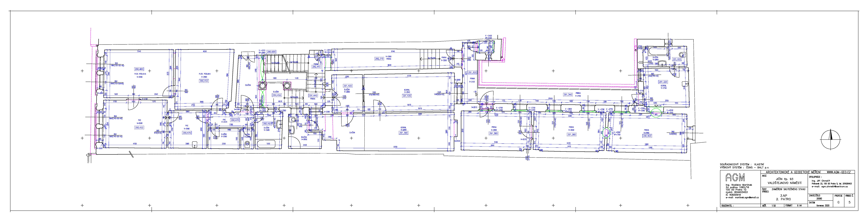Viewport: 868px width, 222px height.
Task: Click the '100 00 Praha 10' address line
Action: point(736,190)
